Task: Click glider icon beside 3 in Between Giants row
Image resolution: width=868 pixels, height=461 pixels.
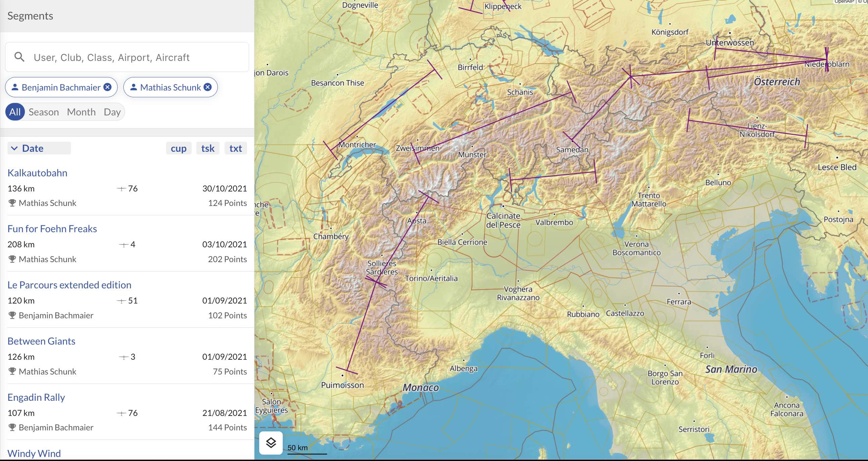Action: (124, 357)
